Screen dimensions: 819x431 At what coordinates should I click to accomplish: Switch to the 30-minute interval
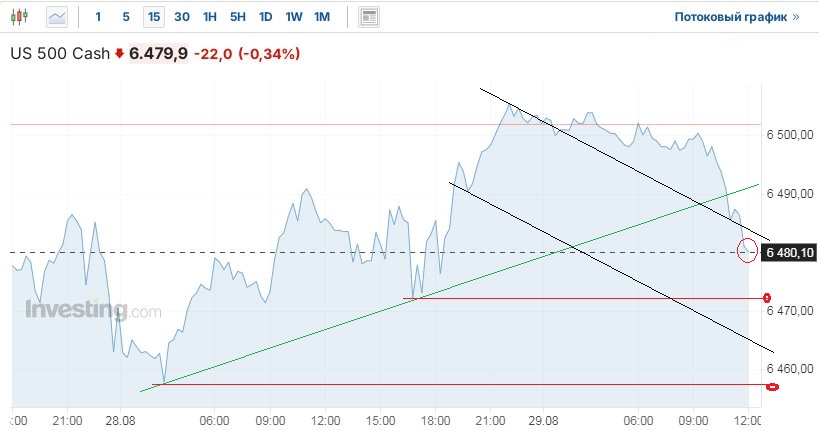coord(181,17)
